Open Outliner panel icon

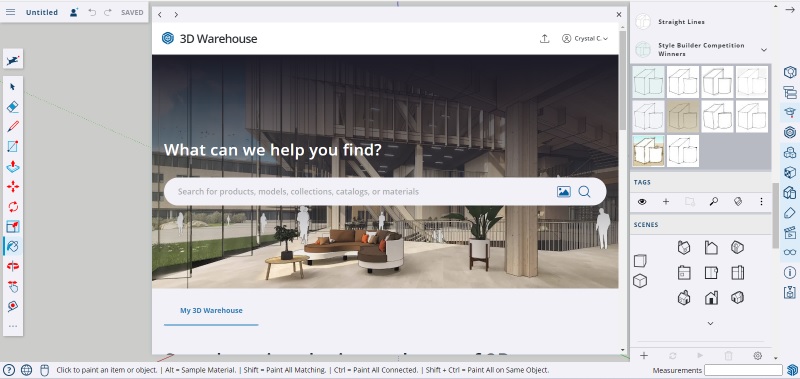pos(790,92)
